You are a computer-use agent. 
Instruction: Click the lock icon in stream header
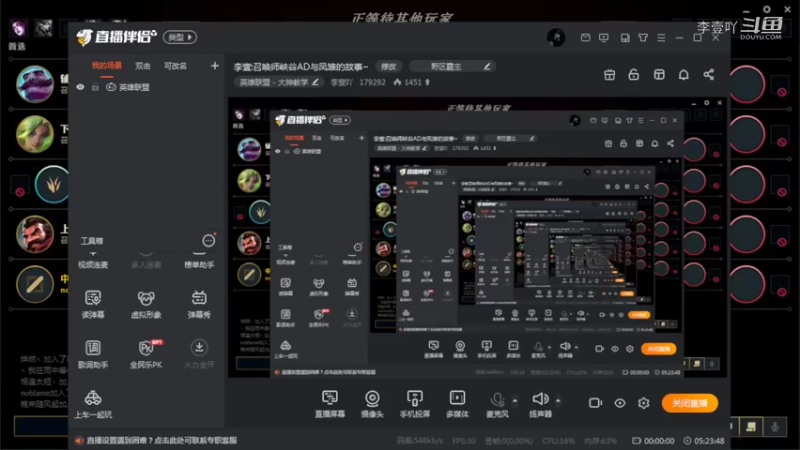pyautogui.click(x=634, y=74)
